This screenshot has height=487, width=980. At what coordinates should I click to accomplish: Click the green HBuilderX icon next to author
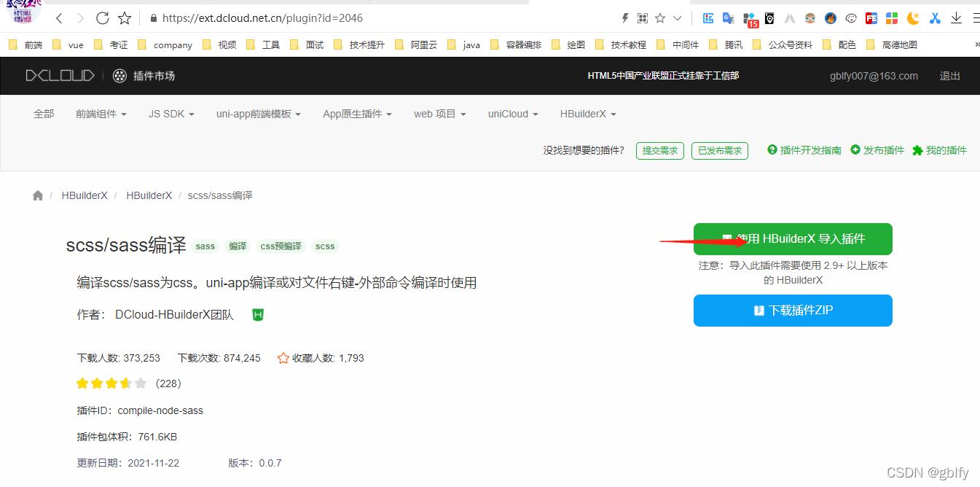point(257,314)
